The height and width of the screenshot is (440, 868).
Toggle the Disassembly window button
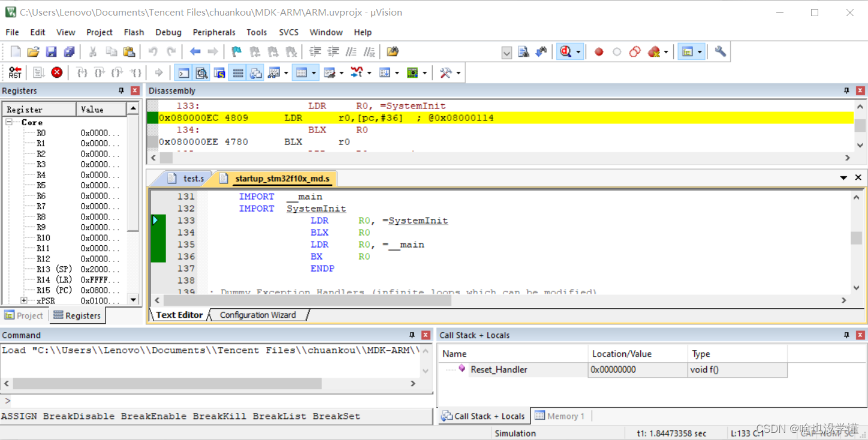(201, 73)
